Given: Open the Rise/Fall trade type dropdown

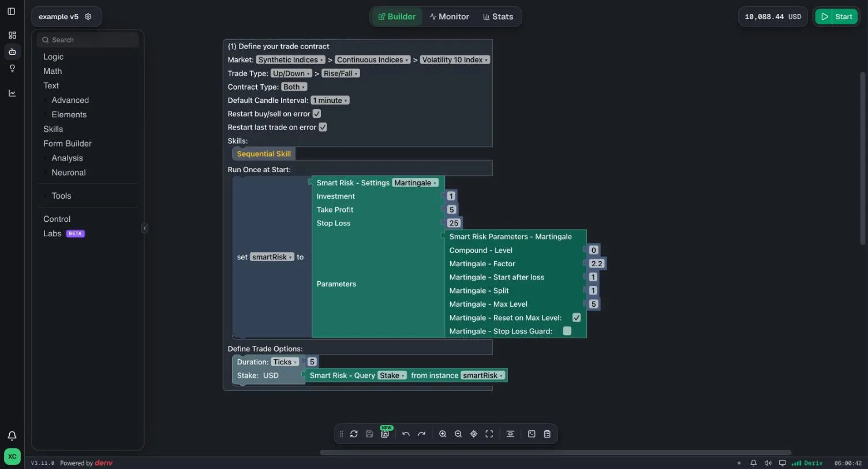Looking at the screenshot, I should click(x=341, y=73).
